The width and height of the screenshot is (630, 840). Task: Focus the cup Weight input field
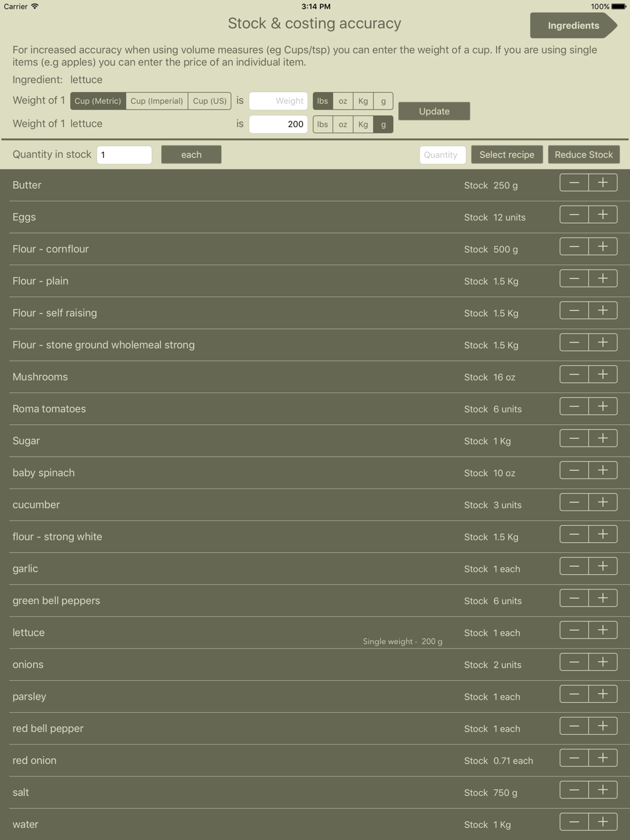278,101
